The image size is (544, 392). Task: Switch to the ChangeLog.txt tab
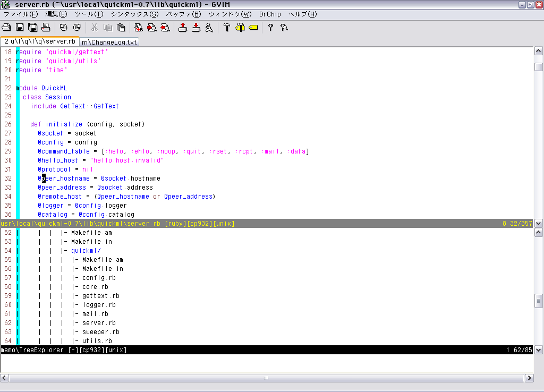109,42
